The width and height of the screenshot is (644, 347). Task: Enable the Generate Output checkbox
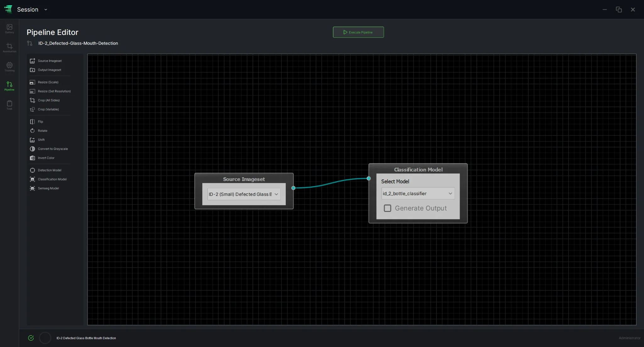click(x=387, y=208)
